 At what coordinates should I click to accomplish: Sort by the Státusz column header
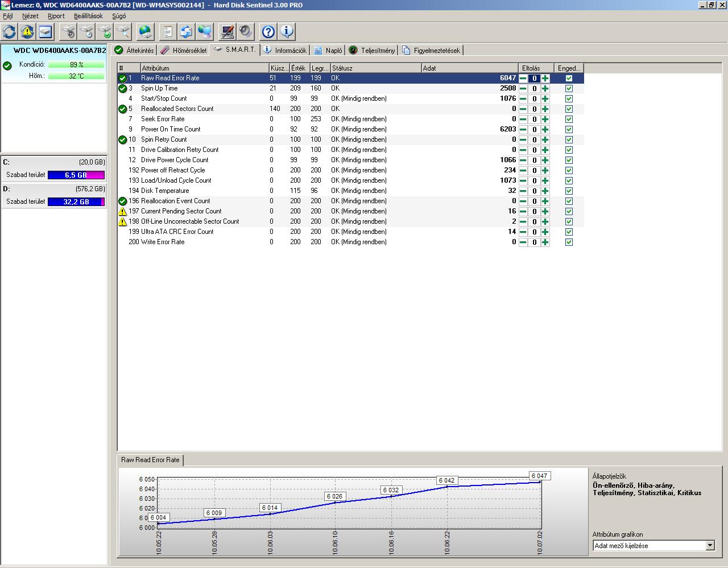(x=376, y=68)
